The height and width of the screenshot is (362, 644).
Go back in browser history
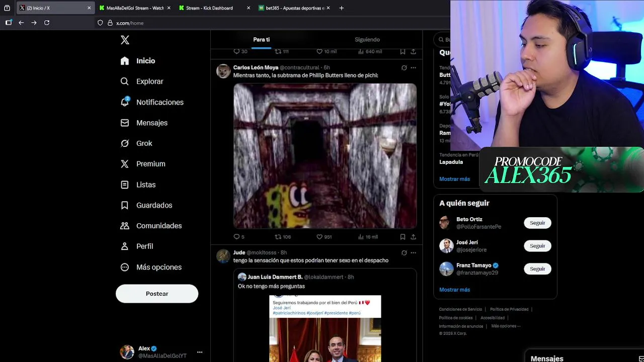click(21, 23)
